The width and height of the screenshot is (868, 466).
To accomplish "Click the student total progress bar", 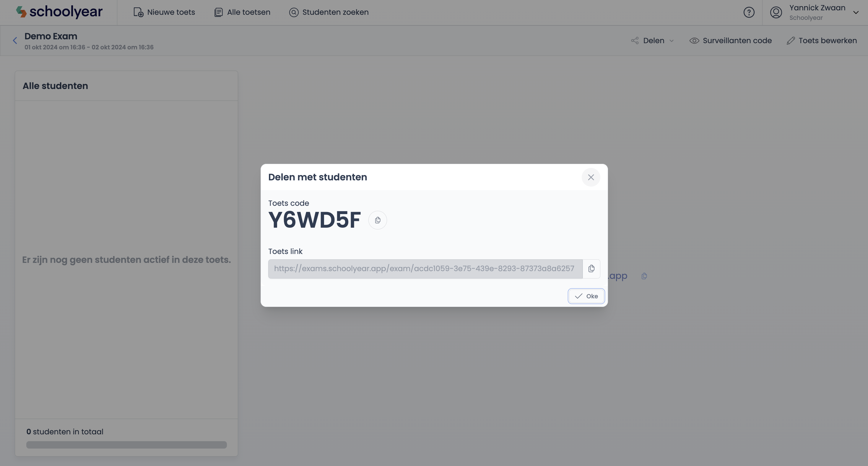I will point(126,445).
